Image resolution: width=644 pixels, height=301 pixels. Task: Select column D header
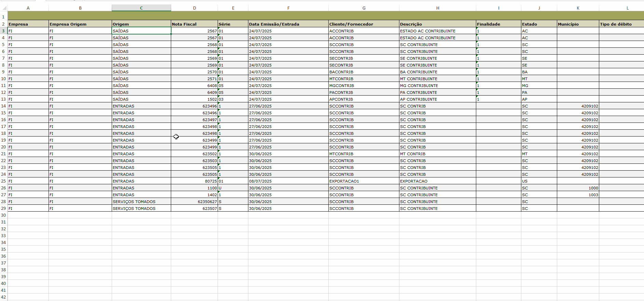pos(194,8)
